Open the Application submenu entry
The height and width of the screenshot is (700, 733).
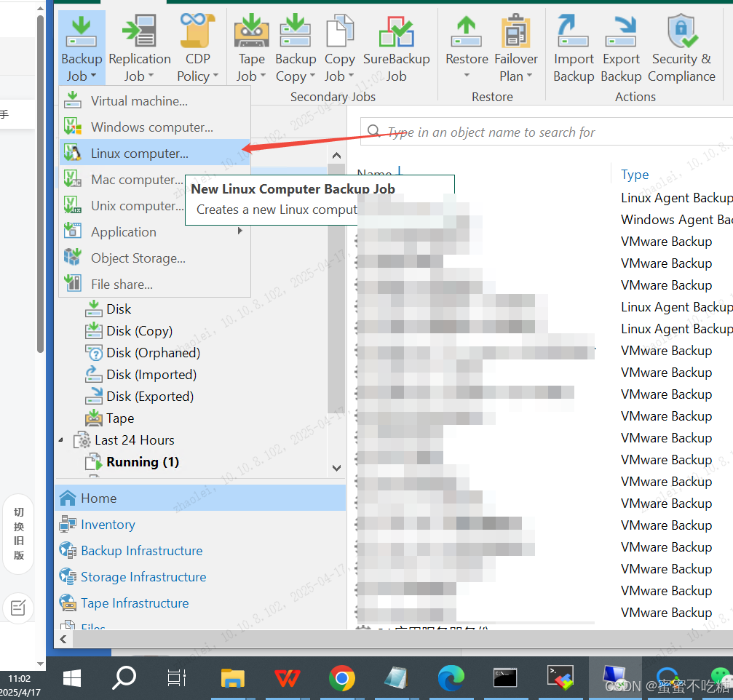155,232
